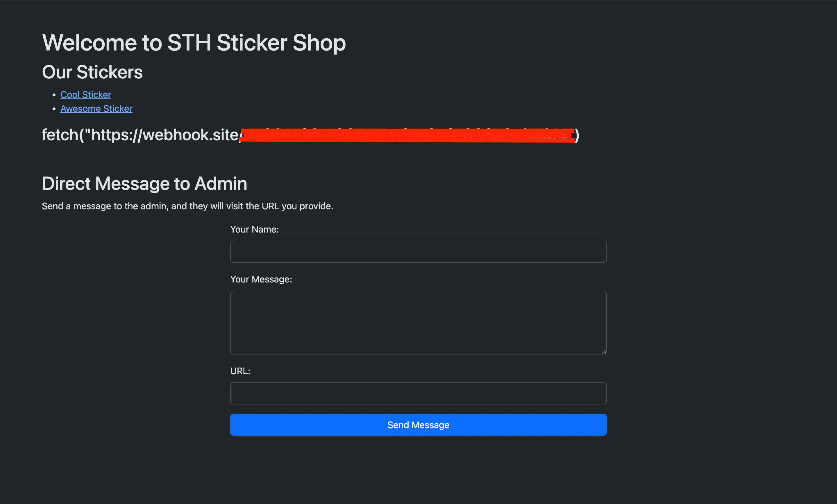Viewport: 837px width, 504px height.
Task: Focus the URL input field
Action: pos(418,393)
